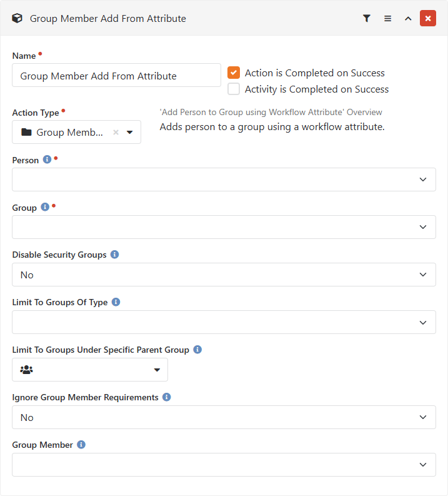Open the Person attribute dropdown
448x496 pixels.
(x=224, y=180)
